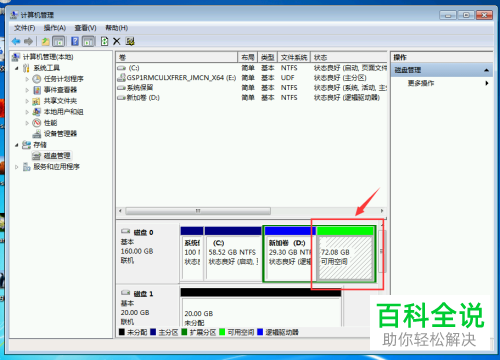Screen dimensions: 500x360
Task: Click the dark blue 主分区 legend swatch
Action: click(153, 332)
